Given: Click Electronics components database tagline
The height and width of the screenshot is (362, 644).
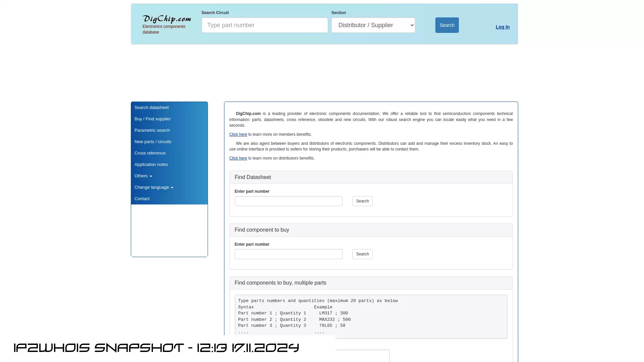Looking at the screenshot, I should pos(164,29).
